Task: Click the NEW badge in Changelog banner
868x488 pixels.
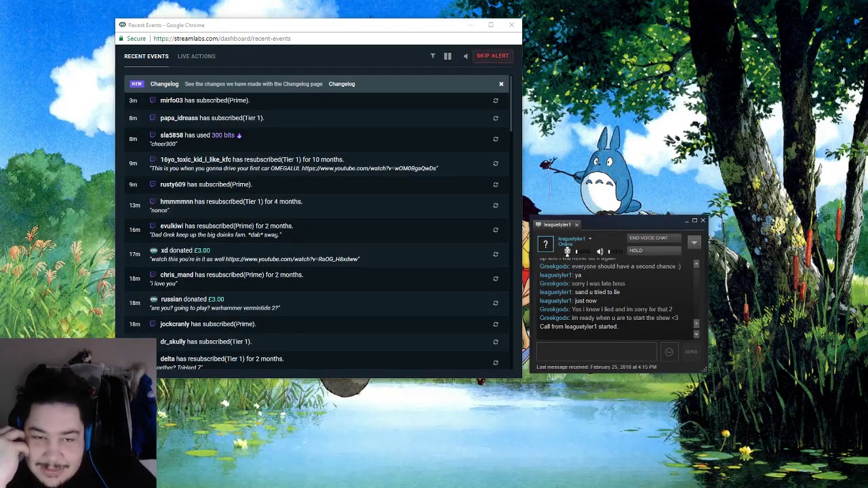Action: (x=137, y=84)
